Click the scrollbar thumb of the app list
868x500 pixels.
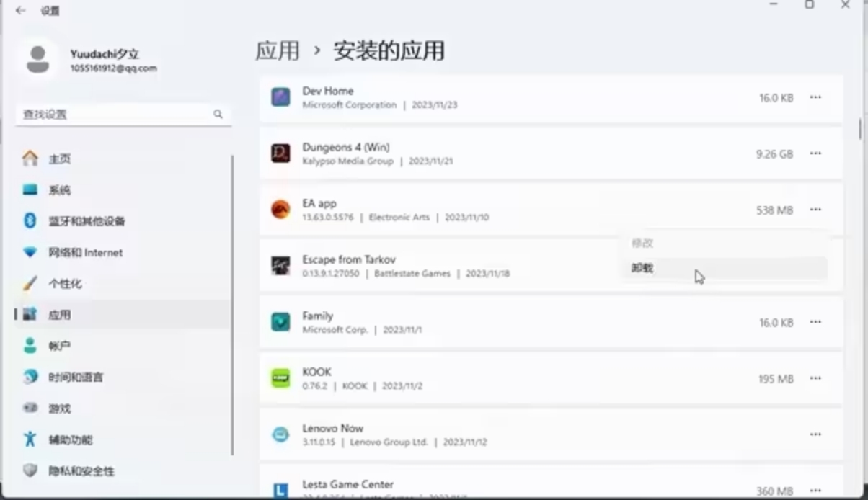[x=859, y=129]
